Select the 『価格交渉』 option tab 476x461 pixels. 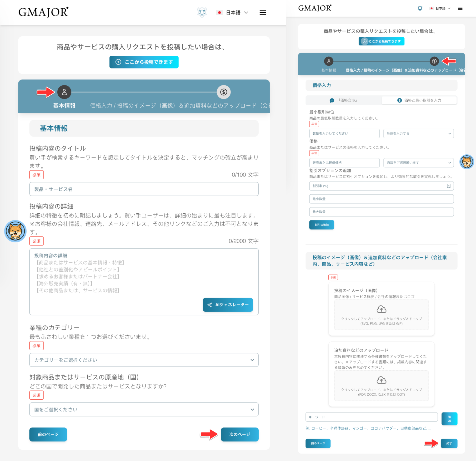[x=344, y=100]
